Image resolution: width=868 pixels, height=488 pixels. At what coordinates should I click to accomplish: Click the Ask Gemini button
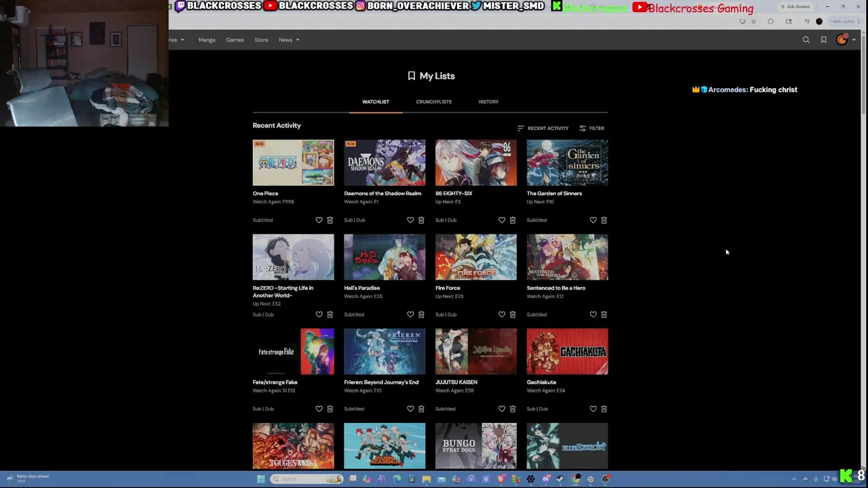pos(795,7)
